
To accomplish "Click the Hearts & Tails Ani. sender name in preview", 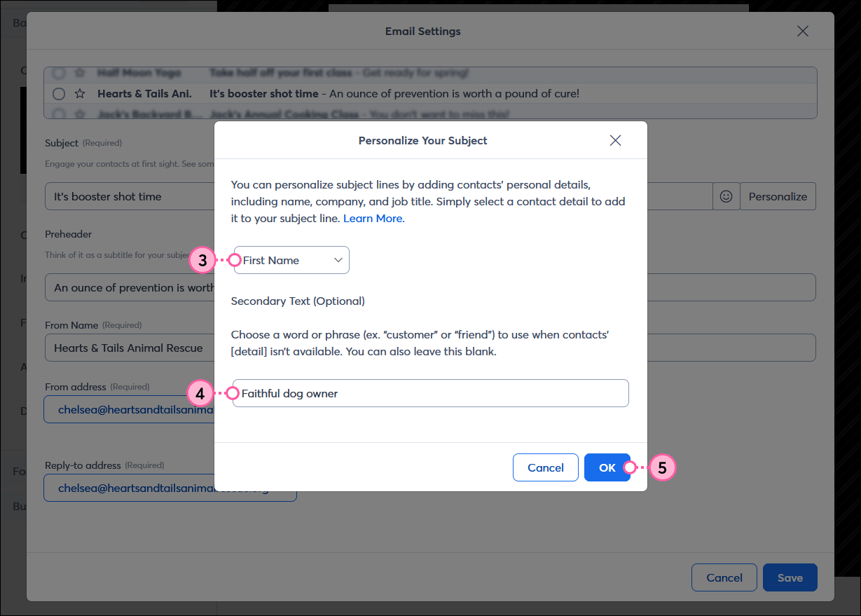I will coord(144,93).
